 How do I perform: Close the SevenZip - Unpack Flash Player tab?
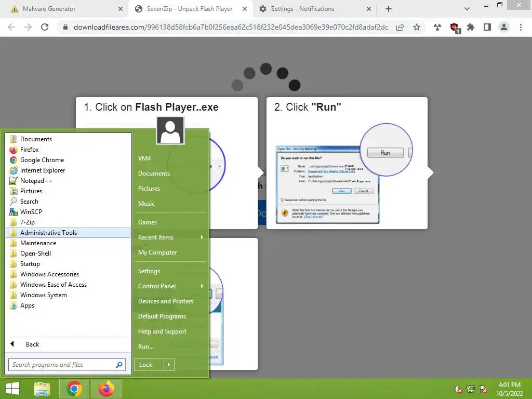(245, 9)
